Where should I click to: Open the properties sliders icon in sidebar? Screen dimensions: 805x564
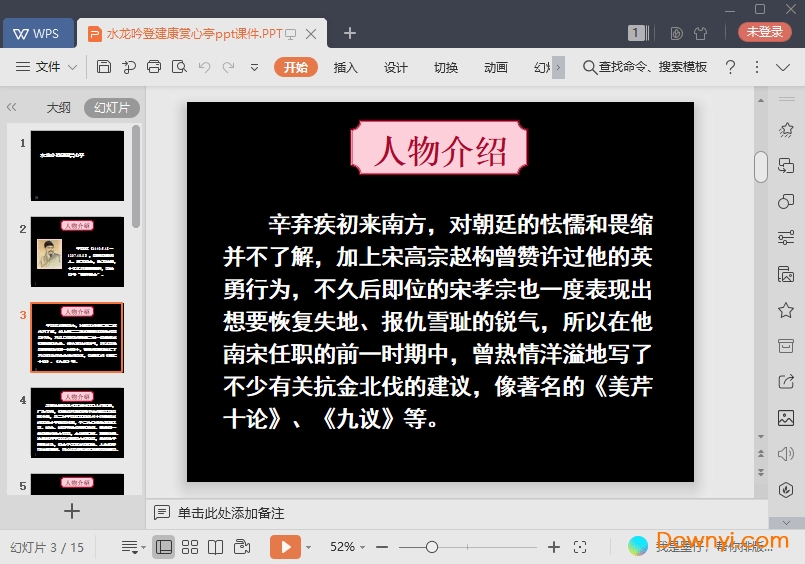[786, 238]
